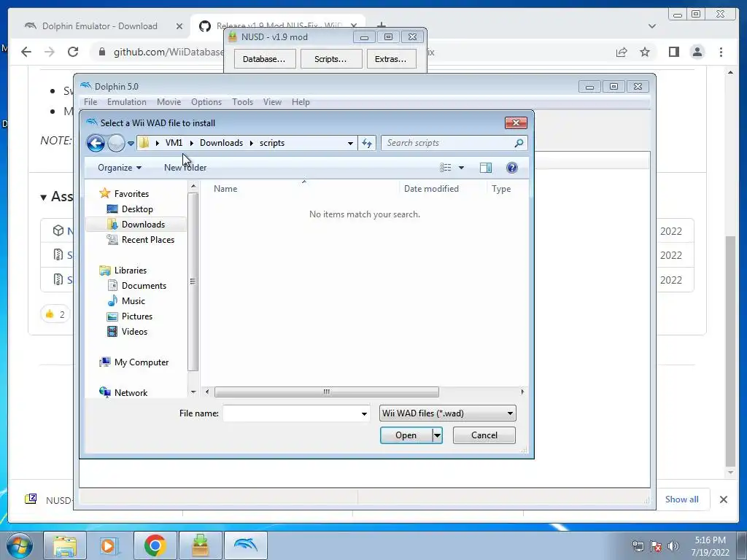747x560 pixels.
Task: Select My Computer in sidebar
Action: click(142, 362)
